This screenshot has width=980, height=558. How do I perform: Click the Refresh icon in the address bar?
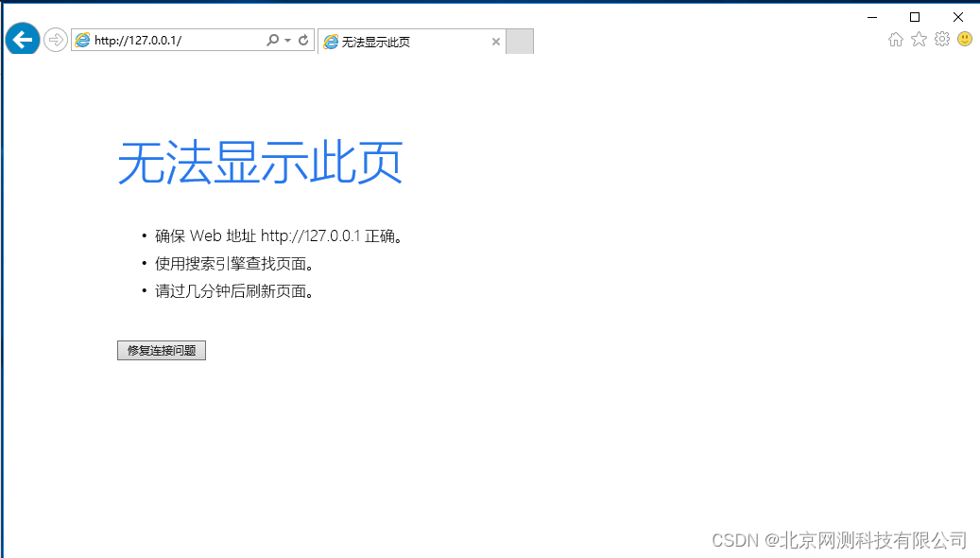(x=302, y=41)
